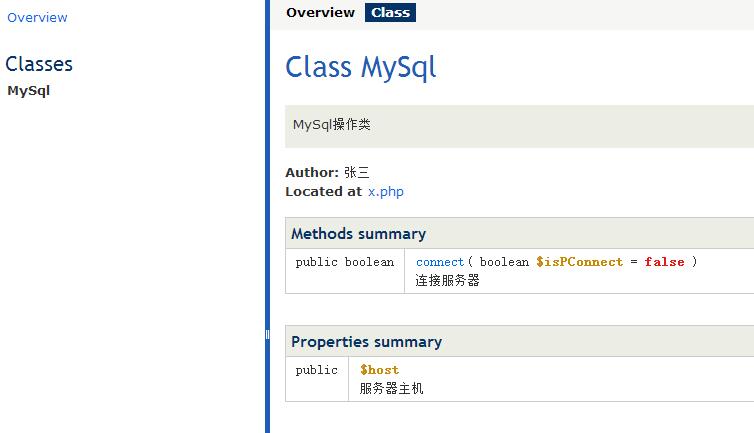Click the 连接服务器 method description
754x433 pixels.
pyautogui.click(x=447, y=280)
